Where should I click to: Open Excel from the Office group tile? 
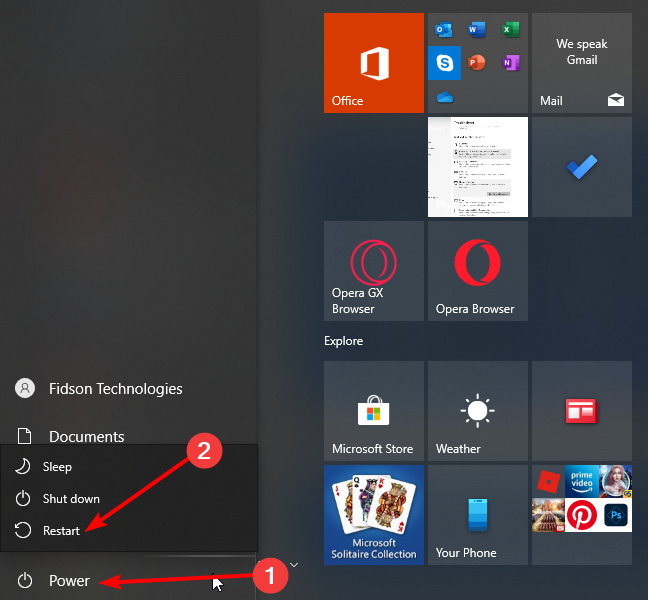(x=510, y=30)
